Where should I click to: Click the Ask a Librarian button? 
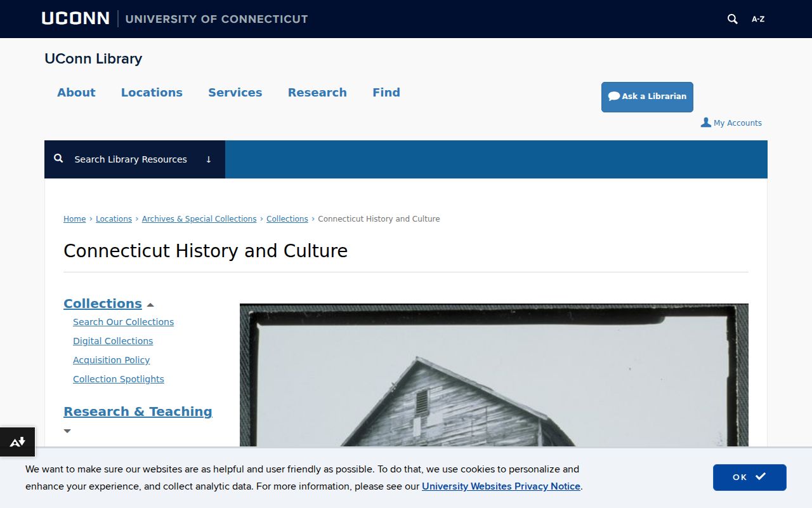coord(647,97)
